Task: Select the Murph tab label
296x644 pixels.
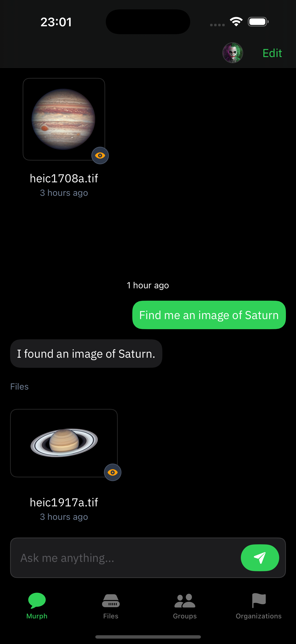Action: (x=37, y=616)
